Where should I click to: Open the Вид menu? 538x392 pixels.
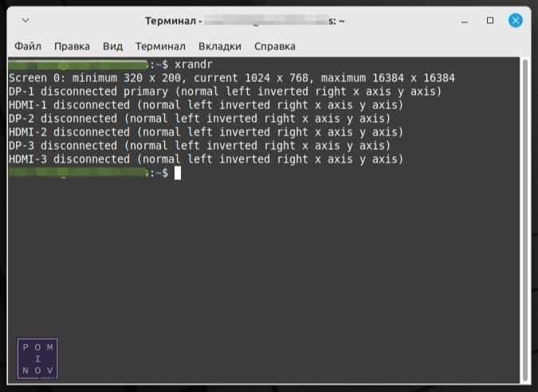(113, 46)
